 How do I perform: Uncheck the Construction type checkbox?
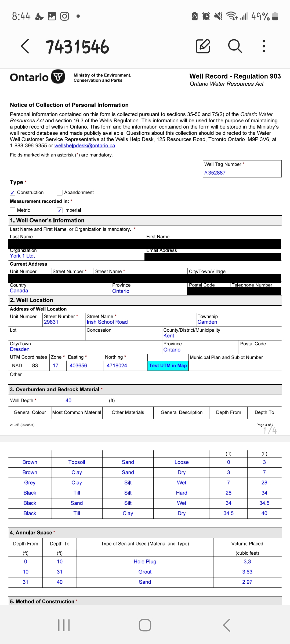(x=13, y=193)
